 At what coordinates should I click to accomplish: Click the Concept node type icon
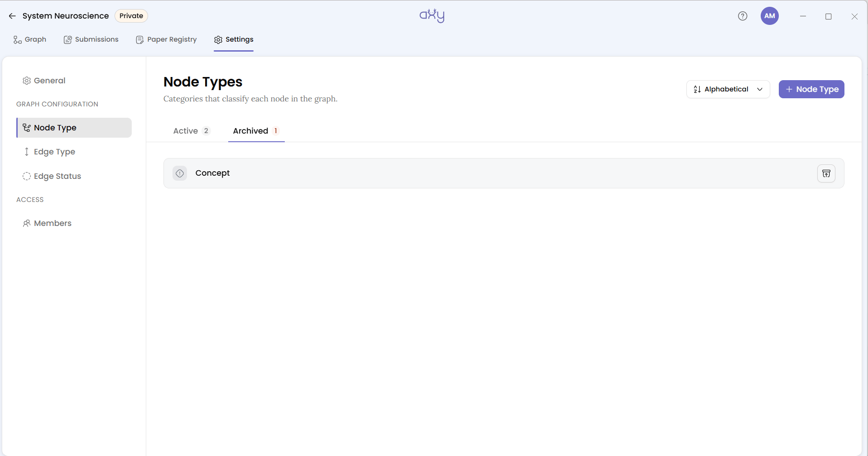(180, 173)
